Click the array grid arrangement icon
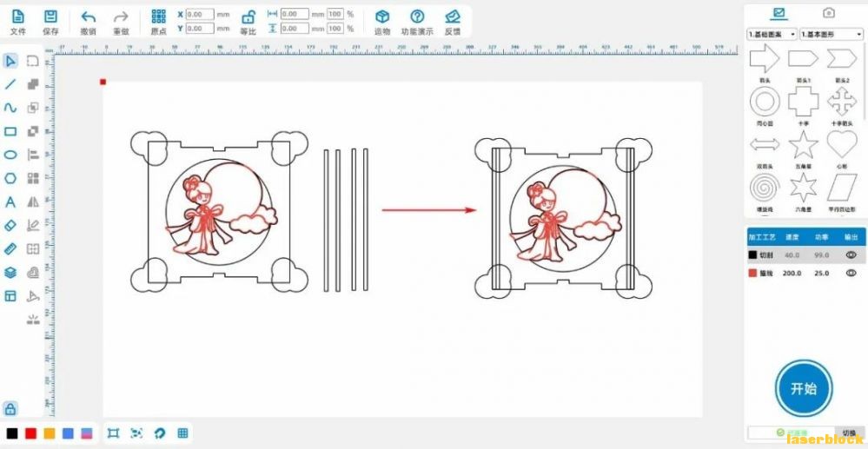The width and height of the screenshot is (868, 449). click(x=33, y=178)
